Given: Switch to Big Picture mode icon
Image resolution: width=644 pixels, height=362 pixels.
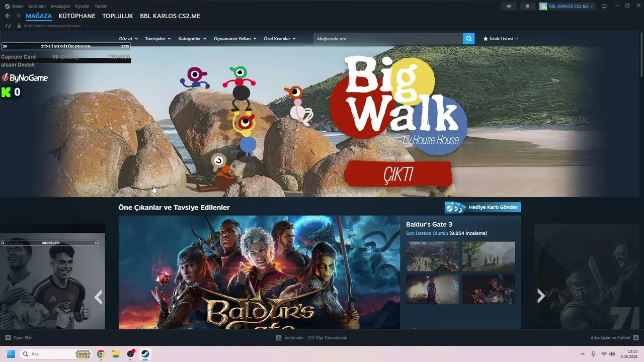Looking at the screenshot, I should click(x=604, y=6).
